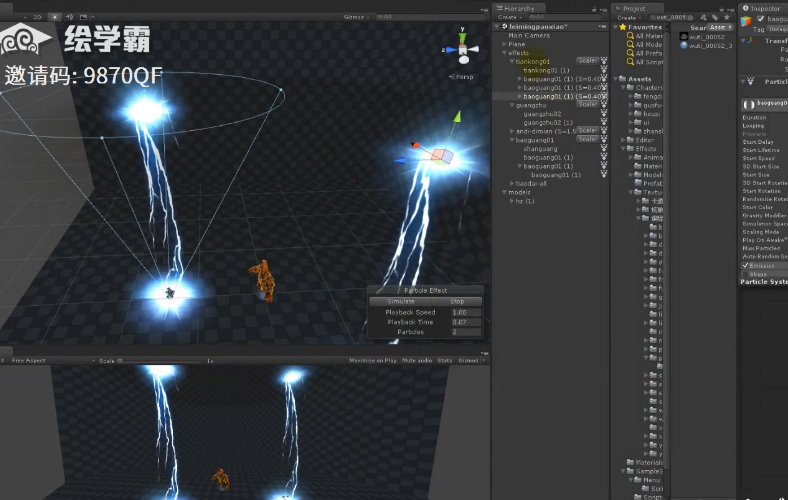788x500 pixels.
Task: Select All Models favorite search
Action: click(645, 45)
